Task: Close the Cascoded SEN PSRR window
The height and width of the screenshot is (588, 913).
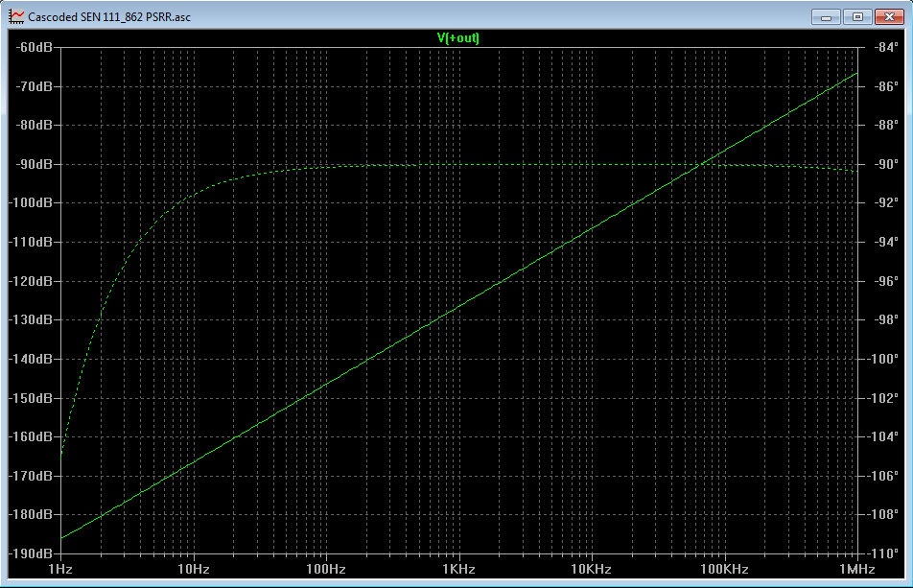Action: pyautogui.click(x=889, y=17)
